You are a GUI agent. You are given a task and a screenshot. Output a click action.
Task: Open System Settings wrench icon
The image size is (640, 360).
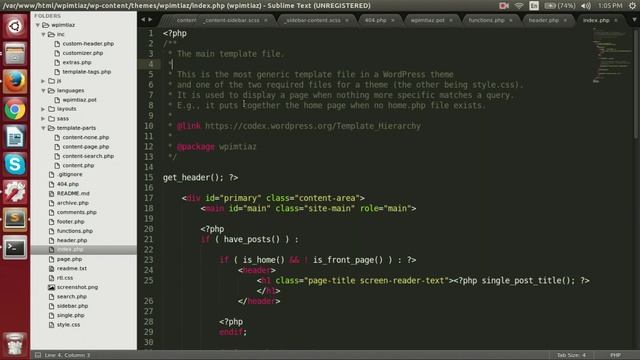coord(15,192)
